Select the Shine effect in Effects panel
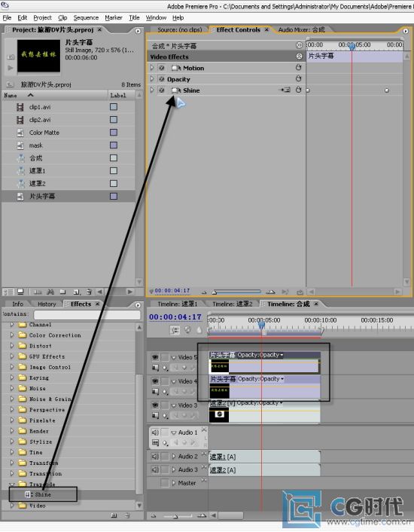This screenshot has width=414, height=532. coord(43,494)
